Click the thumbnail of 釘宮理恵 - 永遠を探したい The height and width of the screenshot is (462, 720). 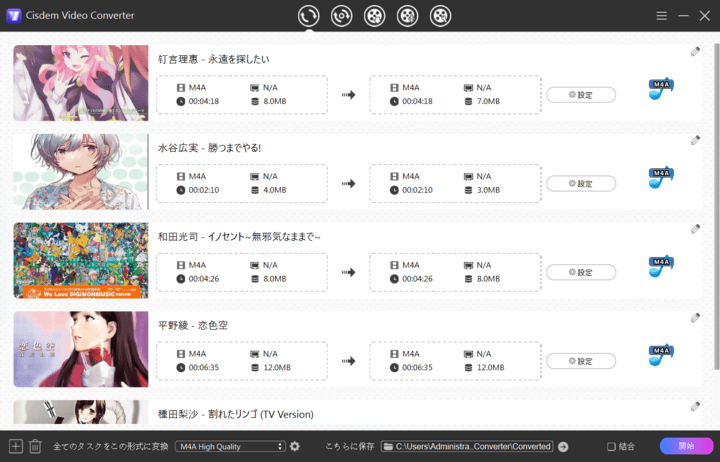(x=81, y=83)
